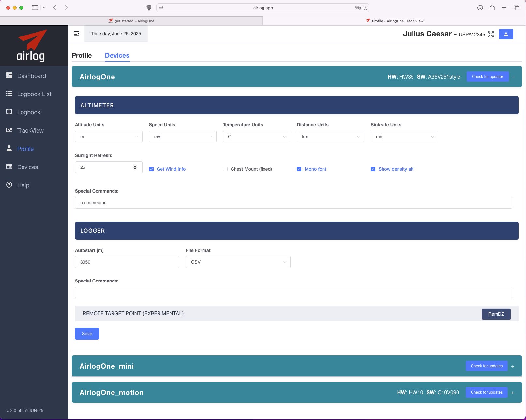526x420 pixels.
Task: Open the Altitude Units dropdown
Action: tap(109, 137)
